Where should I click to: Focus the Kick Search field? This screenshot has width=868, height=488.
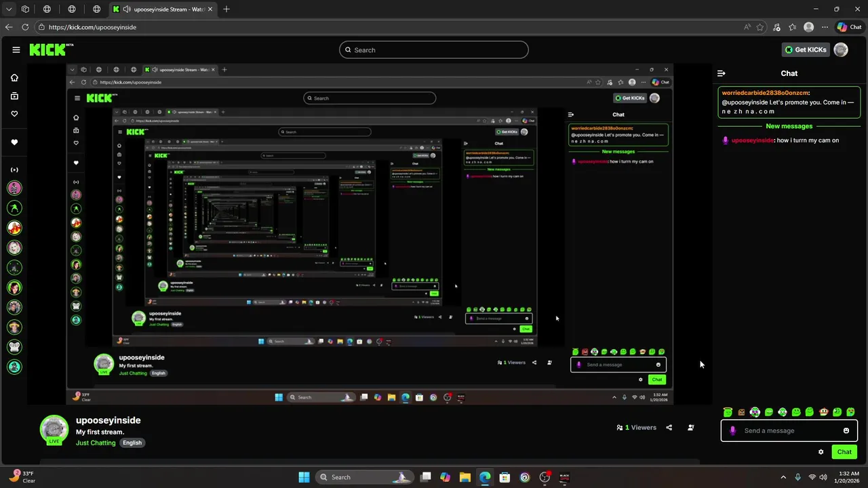[x=434, y=49]
